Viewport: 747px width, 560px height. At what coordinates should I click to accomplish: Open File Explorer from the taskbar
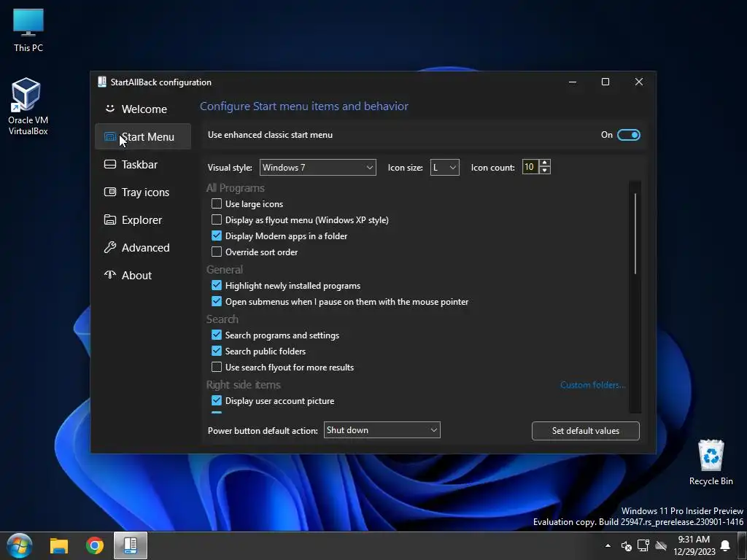coord(59,545)
